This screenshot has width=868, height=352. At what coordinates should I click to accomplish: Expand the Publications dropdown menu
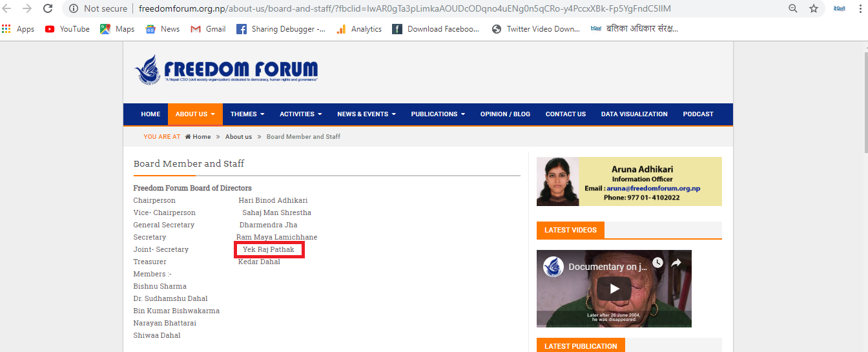coord(438,114)
